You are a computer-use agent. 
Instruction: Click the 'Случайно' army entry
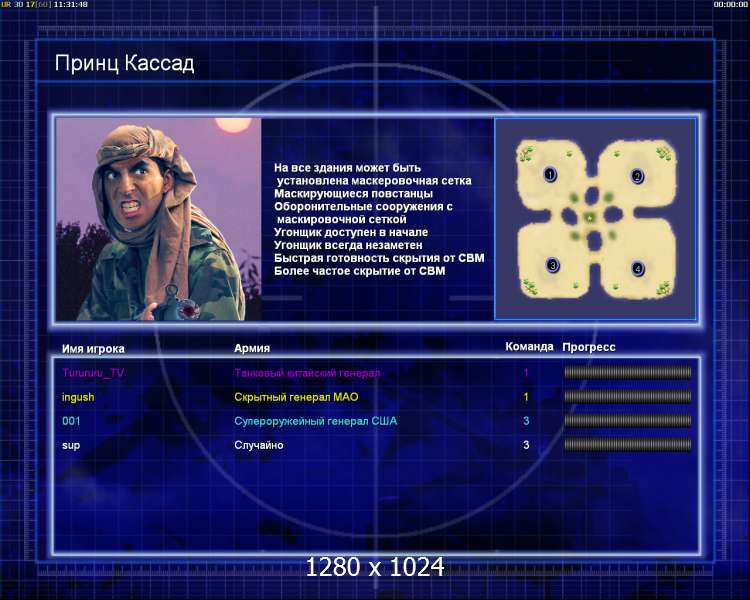[259, 445]
